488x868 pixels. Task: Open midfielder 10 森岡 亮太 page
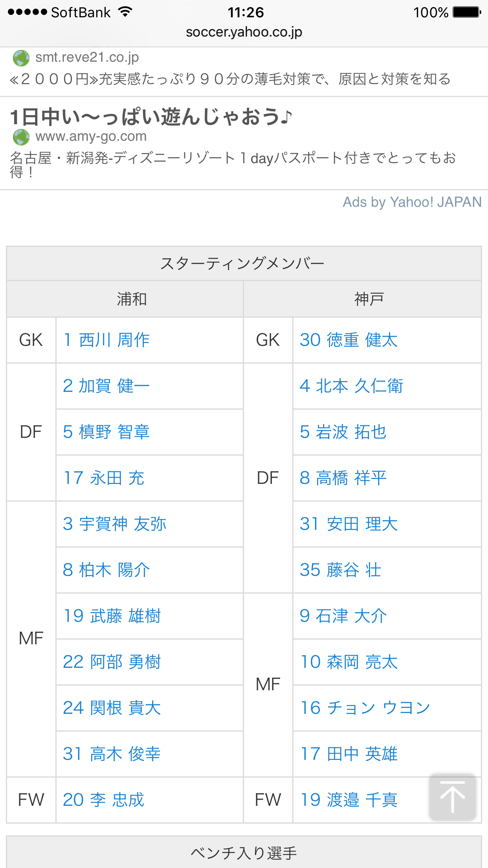pyautogui.click(x=349, y=662)
